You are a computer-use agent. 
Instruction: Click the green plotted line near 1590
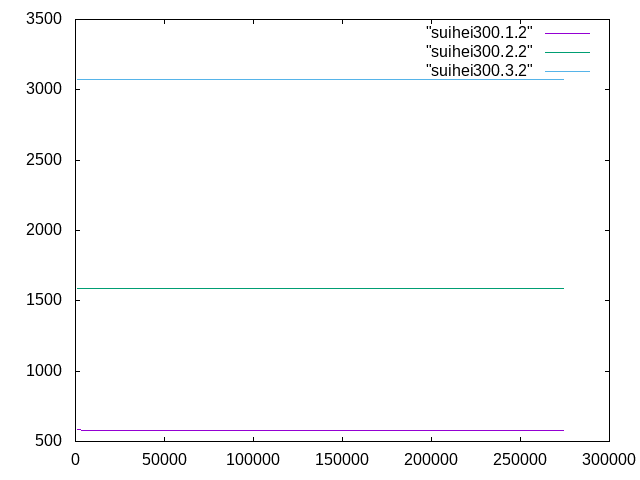coord(320,288)
